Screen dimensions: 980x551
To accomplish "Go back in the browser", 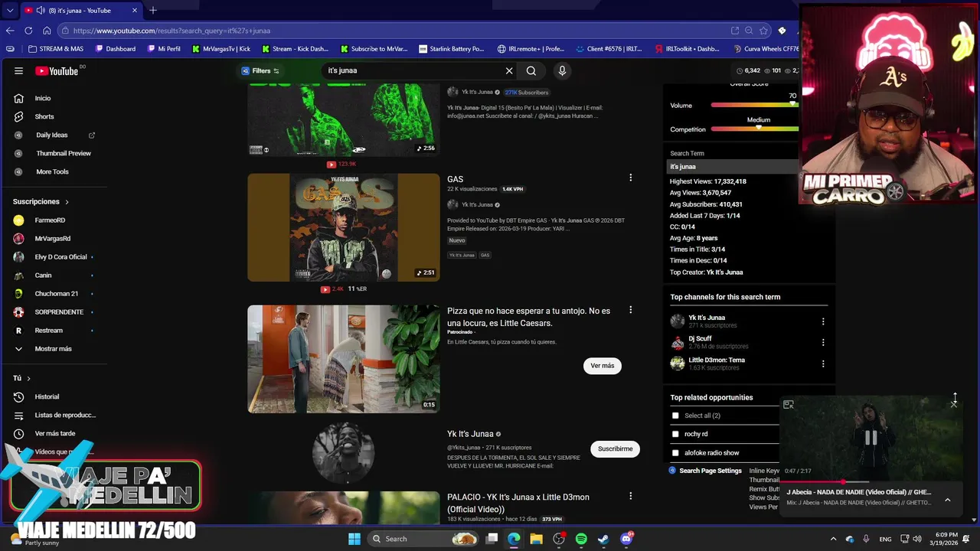I will (10, 31).
